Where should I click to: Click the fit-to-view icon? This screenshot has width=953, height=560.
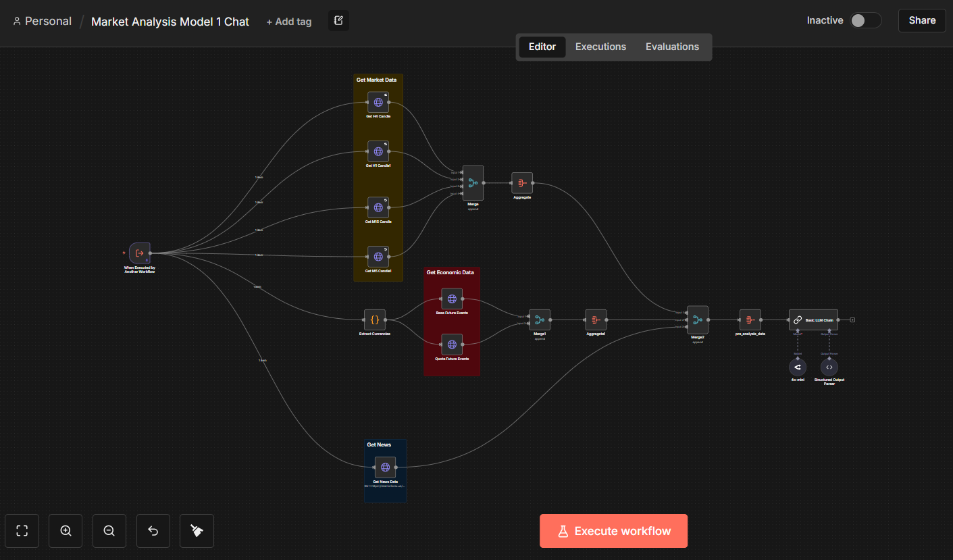point(22,531)
